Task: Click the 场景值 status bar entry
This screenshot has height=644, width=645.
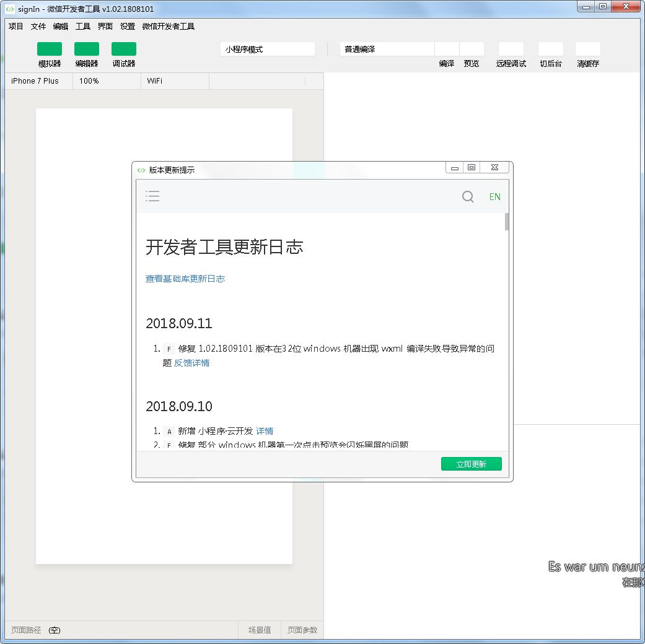Action: pyautogui.click(x=260, y=630)
